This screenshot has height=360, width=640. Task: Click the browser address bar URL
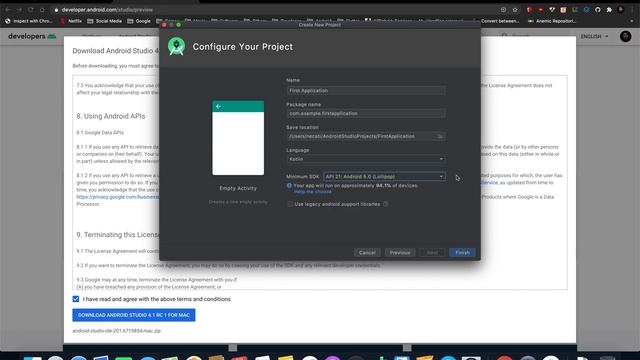tap(107, 9)
